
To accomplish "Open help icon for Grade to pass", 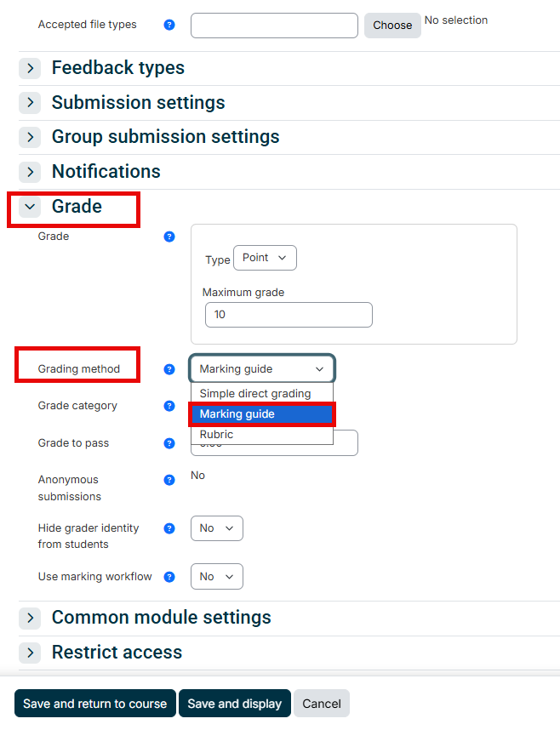I will pyautogui.click(x=169, y=443).
